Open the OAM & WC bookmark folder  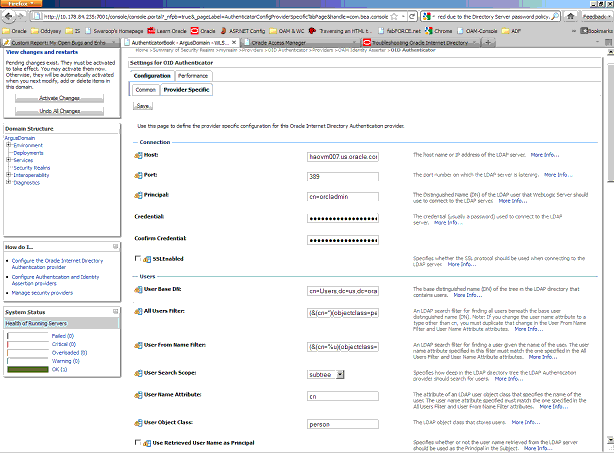(287, 31)
